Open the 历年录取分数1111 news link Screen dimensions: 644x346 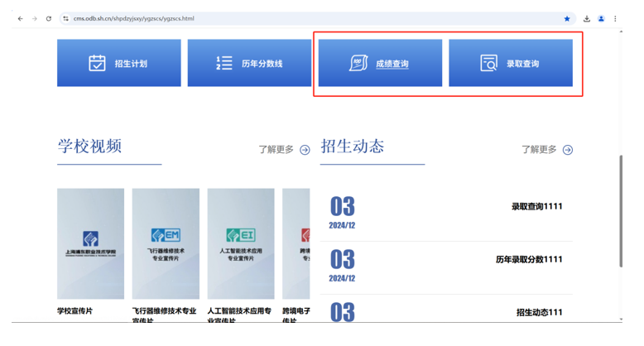point(529,259)
